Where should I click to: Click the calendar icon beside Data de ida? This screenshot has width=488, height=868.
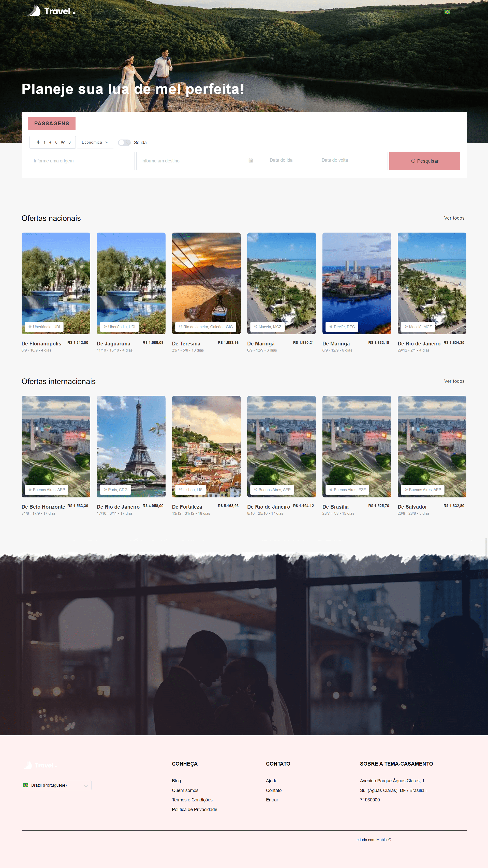pyautogui.click(x=251, y=161)
